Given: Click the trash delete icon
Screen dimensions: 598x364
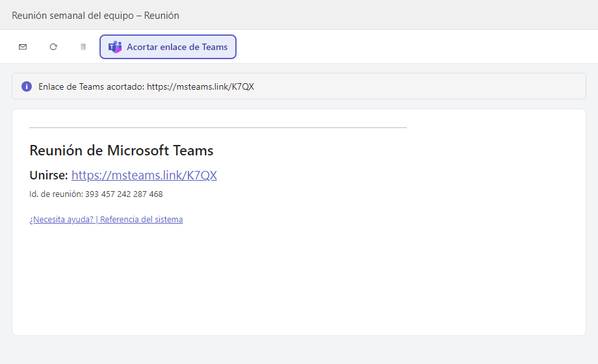Looking at the screenshot, I should point(83,47).
